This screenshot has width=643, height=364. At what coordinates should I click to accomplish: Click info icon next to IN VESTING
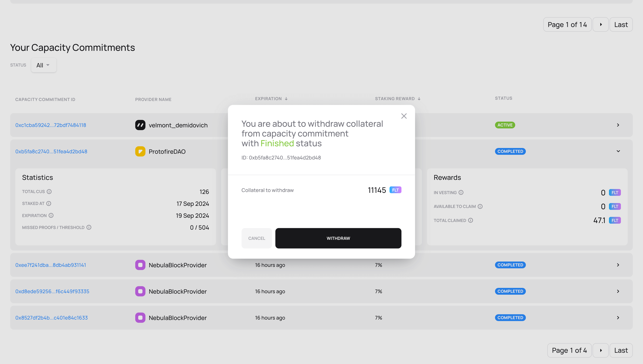pyautogui.click(x=461, y=192)
